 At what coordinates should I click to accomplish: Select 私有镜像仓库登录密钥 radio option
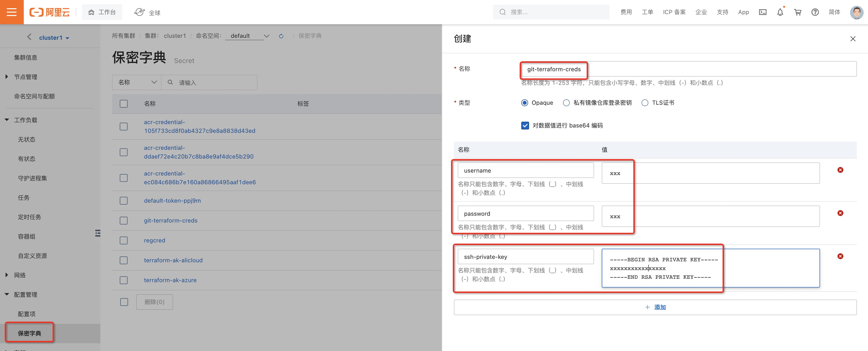(566, 103)
